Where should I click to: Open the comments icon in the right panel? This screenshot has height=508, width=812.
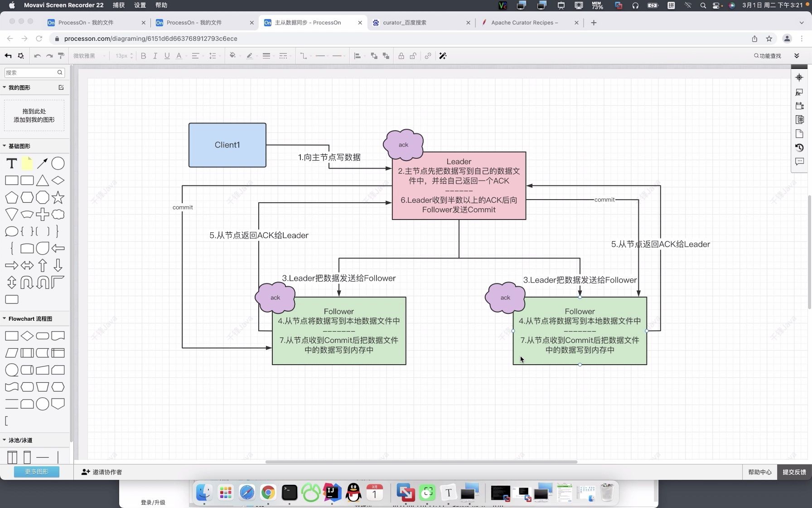pos(799,162)
